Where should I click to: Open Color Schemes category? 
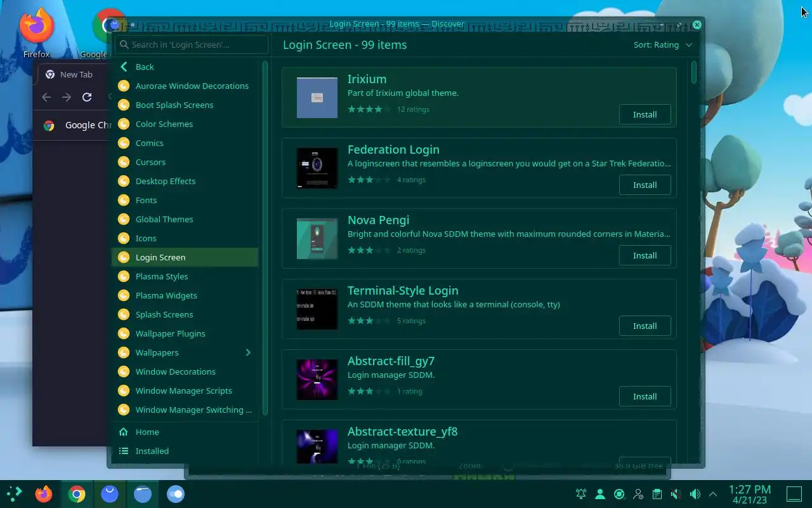(x=185, y=124)
